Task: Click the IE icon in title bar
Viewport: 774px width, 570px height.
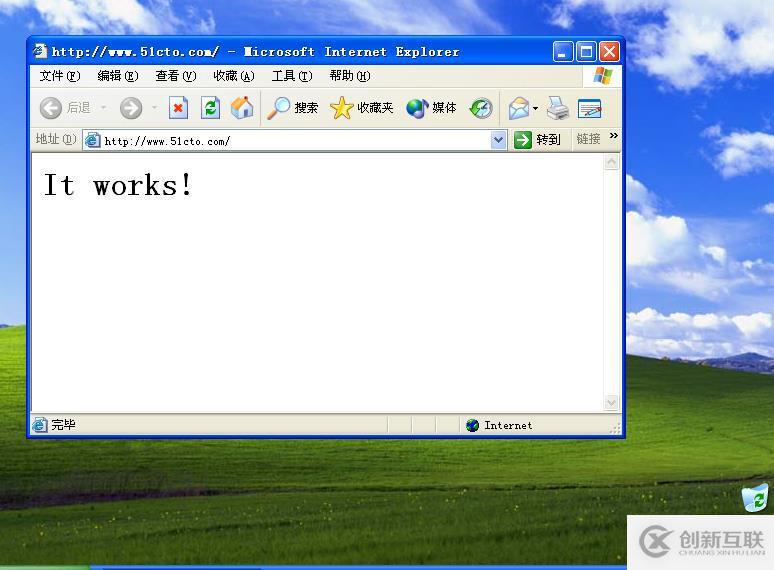Action: pyautogui.click(x=40, y=51)
